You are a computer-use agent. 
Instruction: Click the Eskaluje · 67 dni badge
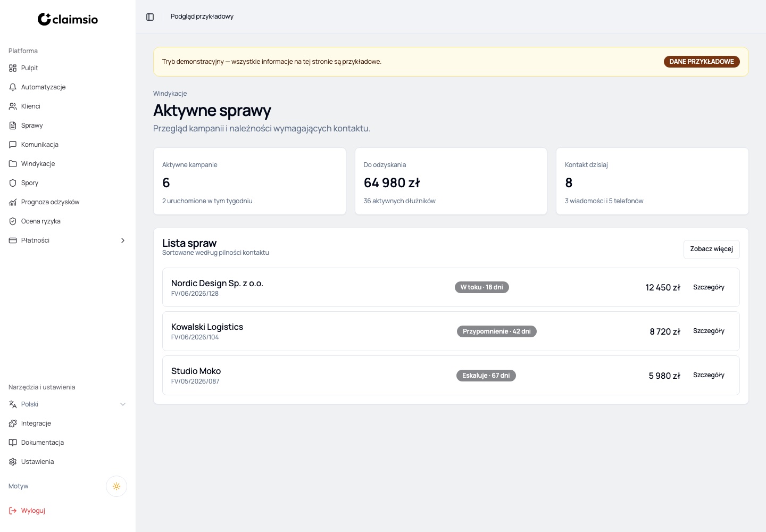coord(486,376)
